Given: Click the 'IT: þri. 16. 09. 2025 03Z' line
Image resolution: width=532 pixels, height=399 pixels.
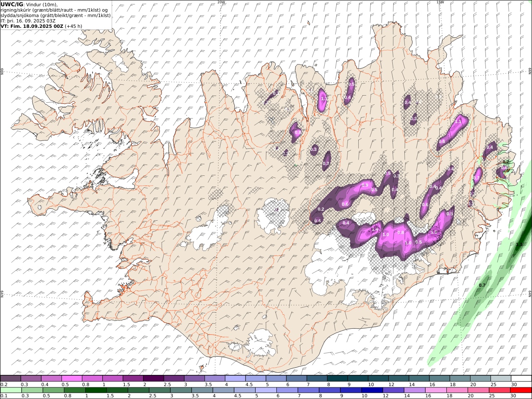Looking at the screenshot, I should pos(28,21).
